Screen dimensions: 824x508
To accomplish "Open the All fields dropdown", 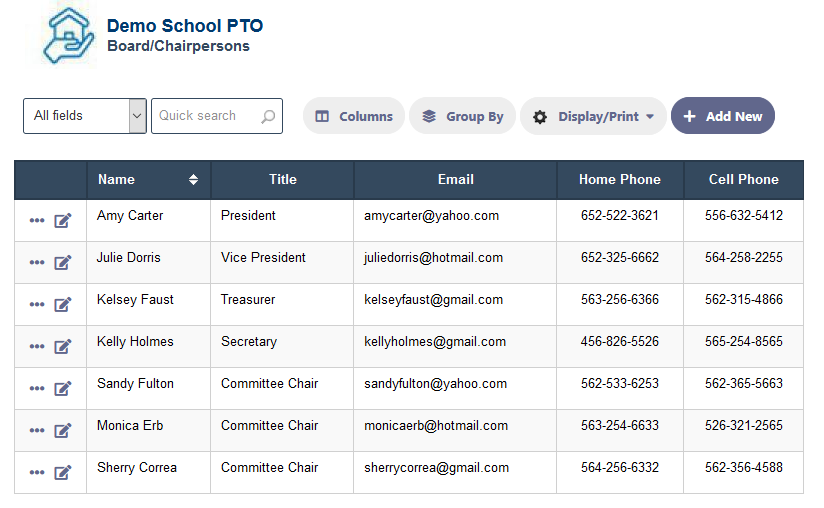I will coord(85,116).
